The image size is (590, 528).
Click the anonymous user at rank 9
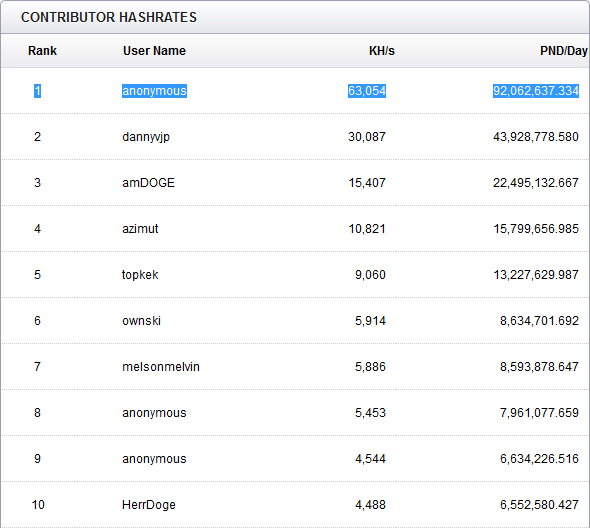click(x=154, y=459)
